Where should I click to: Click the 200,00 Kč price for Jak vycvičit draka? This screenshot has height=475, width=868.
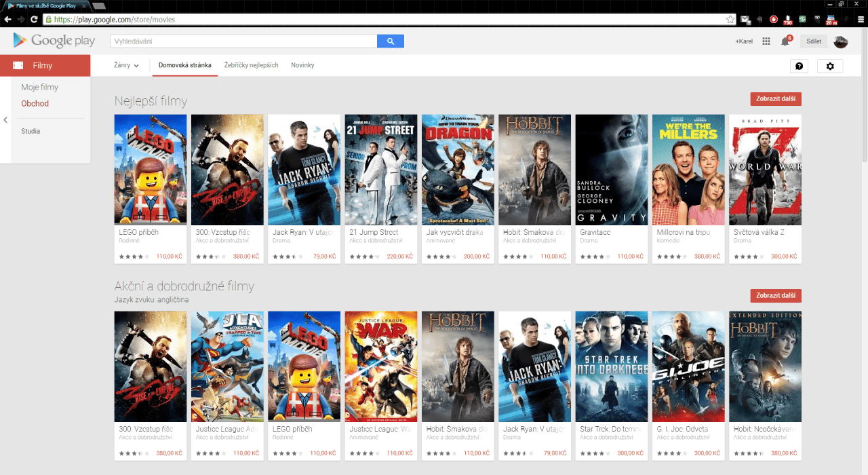point(477,256)
